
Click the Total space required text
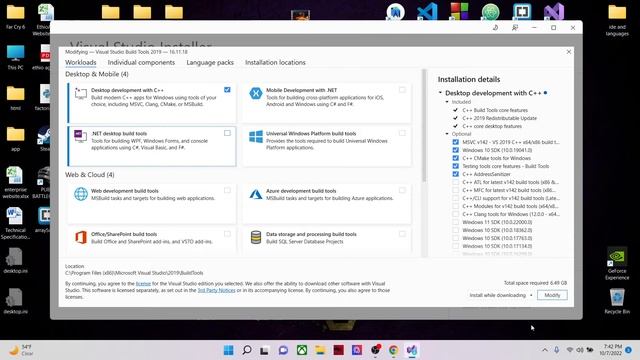[x=535, y=283]
